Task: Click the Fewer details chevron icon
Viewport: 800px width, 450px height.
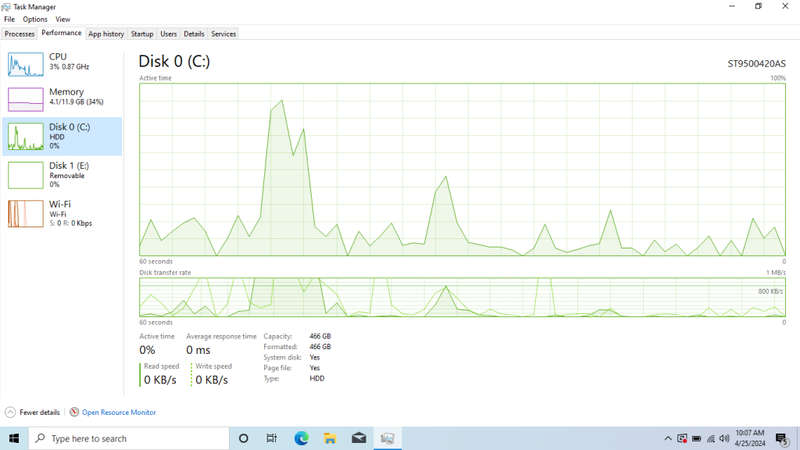Action: click(10, 412)
